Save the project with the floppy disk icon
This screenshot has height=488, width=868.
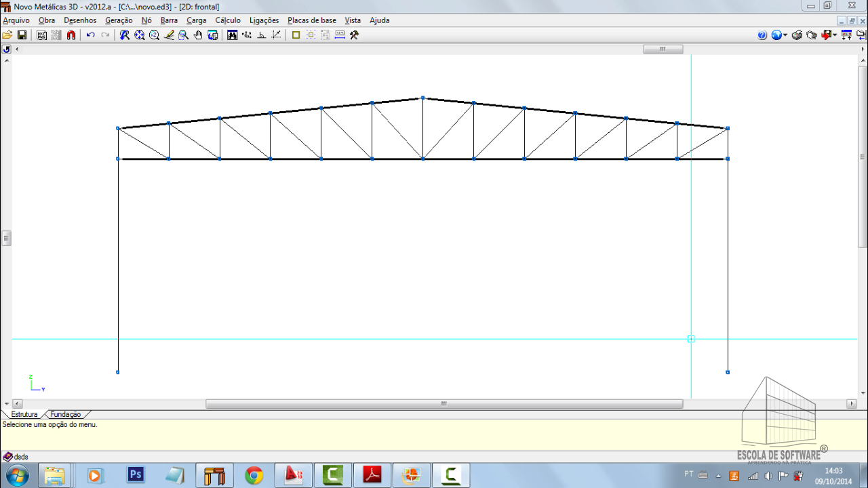[x=22, y=35]
